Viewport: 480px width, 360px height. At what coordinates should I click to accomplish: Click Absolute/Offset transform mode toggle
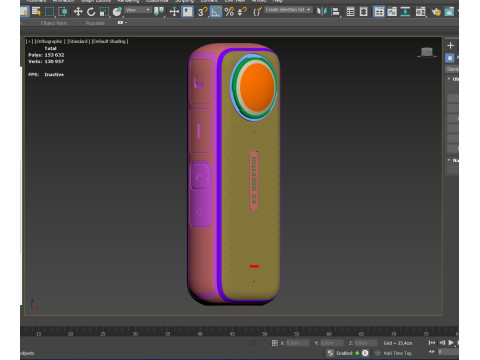click(275, 343)
